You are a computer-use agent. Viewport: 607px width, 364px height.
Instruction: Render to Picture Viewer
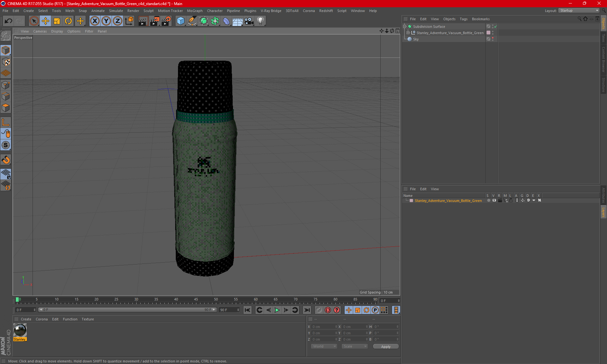point(155,21)
